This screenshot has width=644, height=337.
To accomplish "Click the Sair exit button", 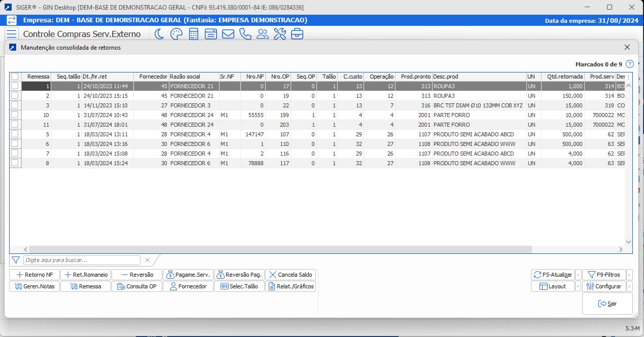I will click(607, 304).
